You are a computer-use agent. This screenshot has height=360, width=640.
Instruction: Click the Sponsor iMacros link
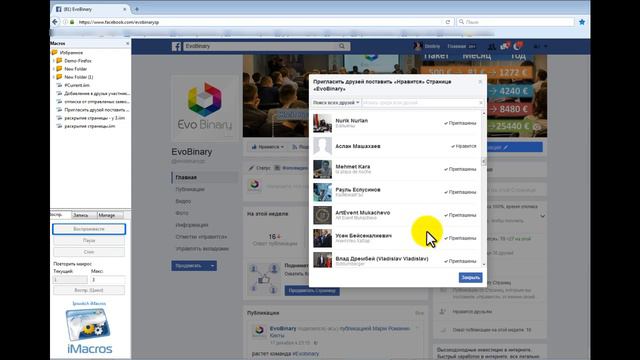coord(89,303)
